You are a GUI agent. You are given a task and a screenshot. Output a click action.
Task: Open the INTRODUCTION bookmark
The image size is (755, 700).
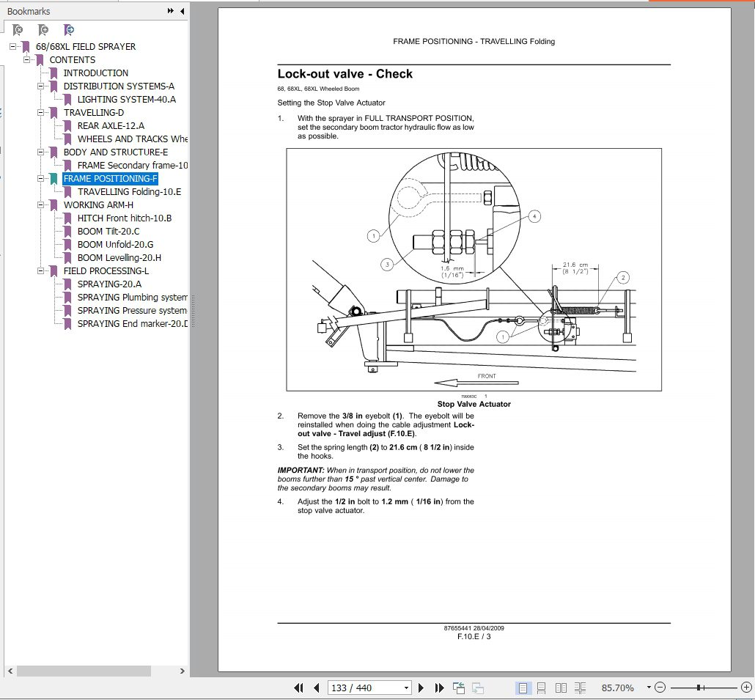(x=96, y=73)
